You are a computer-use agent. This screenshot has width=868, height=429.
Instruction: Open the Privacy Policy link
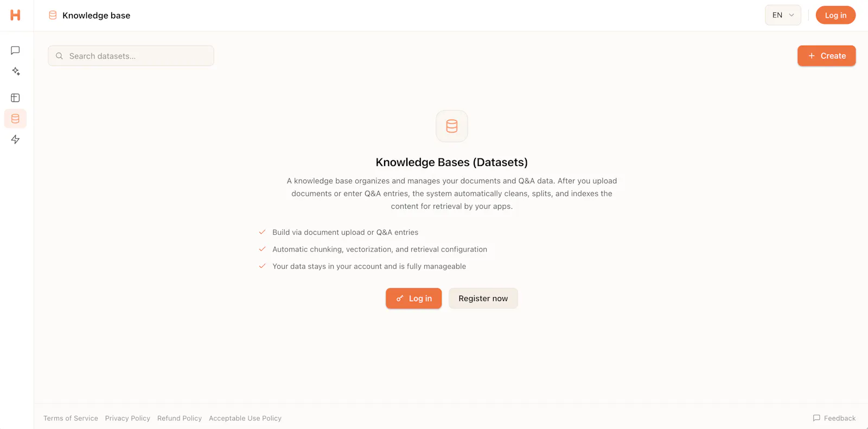coord(127,418)
